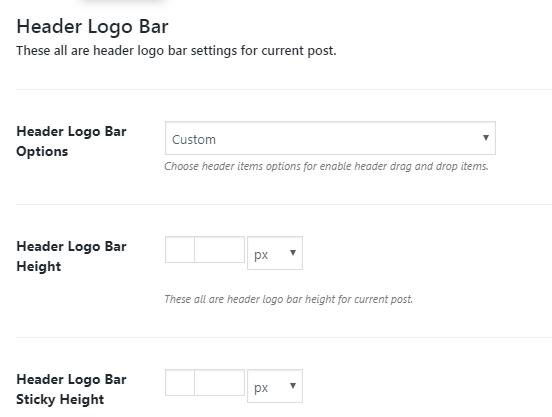Click the 'header logo bar height' help text

pos(288,299)
